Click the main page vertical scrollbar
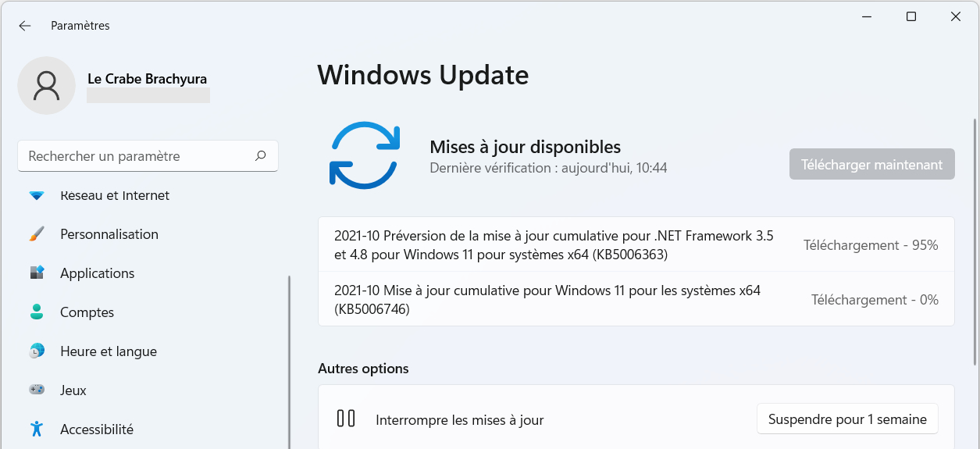Image resolution: width=980 pixels, height=449 pixels. pyautogui.click(x=975, y=242)
